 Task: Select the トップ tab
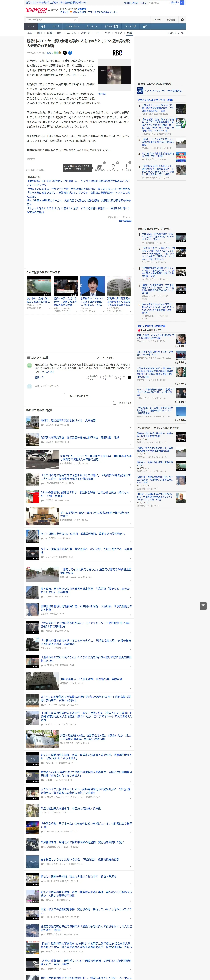coord(31,27)
